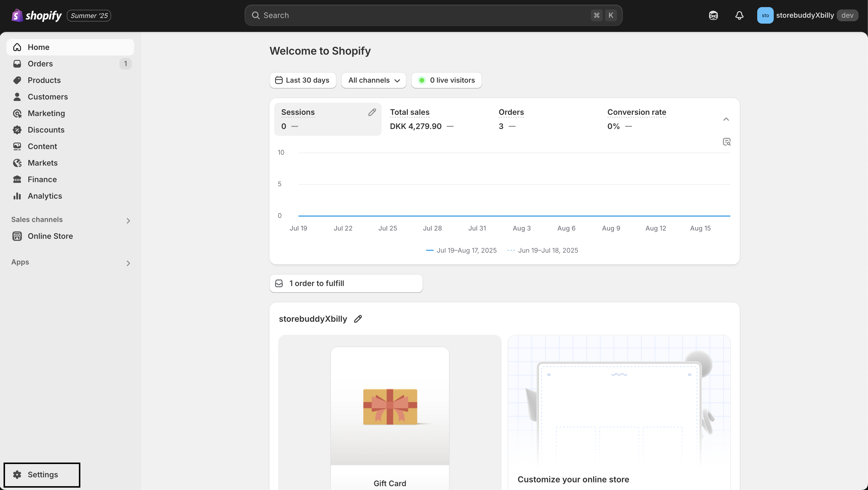Screen dimensions: 868x490
Task: Open the Summer '25 edition badge
Action: (x=89, y=15)
